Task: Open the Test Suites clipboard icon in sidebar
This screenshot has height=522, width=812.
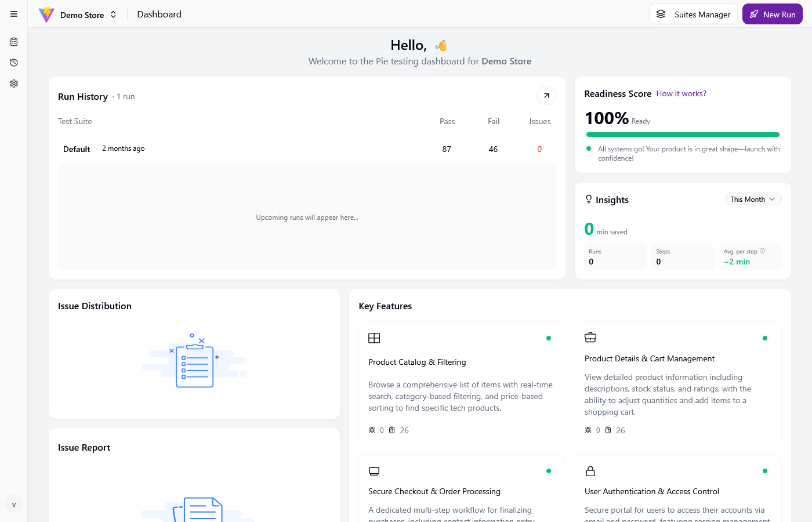Action: click(13, 41)
